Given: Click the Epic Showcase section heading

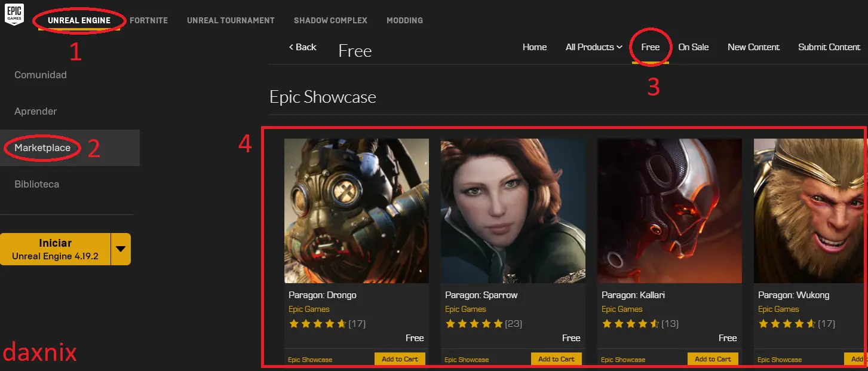Looking at the screenshot, I should (x=323, y=97).
